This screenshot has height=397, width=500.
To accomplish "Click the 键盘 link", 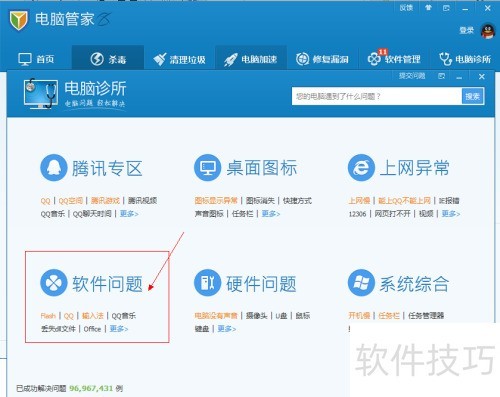I will (202, 329).
